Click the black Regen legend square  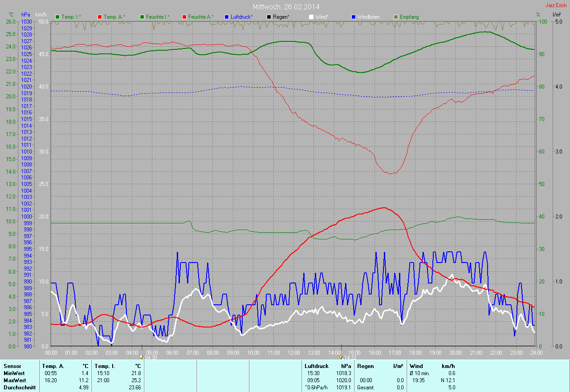click(269, 17)
